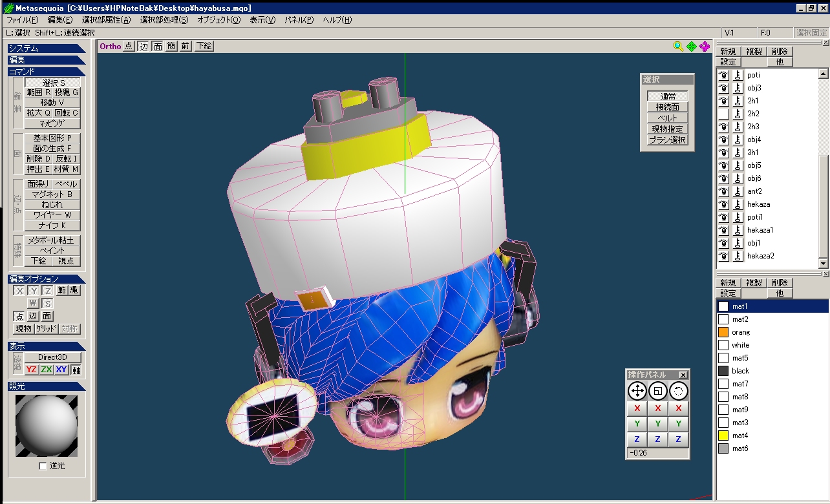This screenshot has height=504, width=830.
Task: Click 接続面 in the 選択 panel
Action: pyautogui.click(x=668, y=107)
